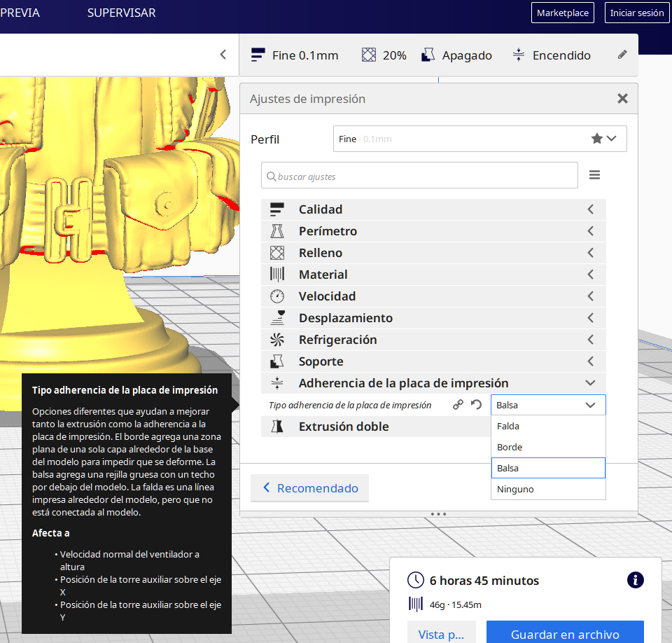Click the Adherencia category icon
Screen dimensions: 672x643
pyautogui.click(x=277, y=383)
